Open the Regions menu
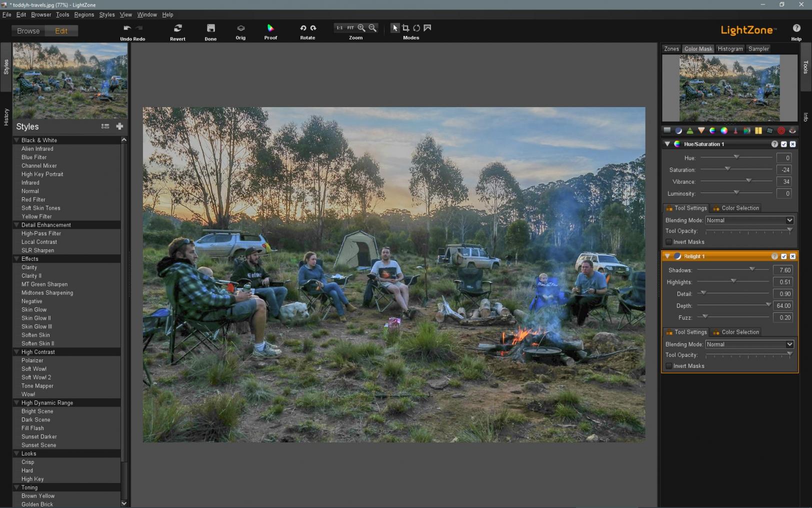812x508 pixels. tap(84, 15)
